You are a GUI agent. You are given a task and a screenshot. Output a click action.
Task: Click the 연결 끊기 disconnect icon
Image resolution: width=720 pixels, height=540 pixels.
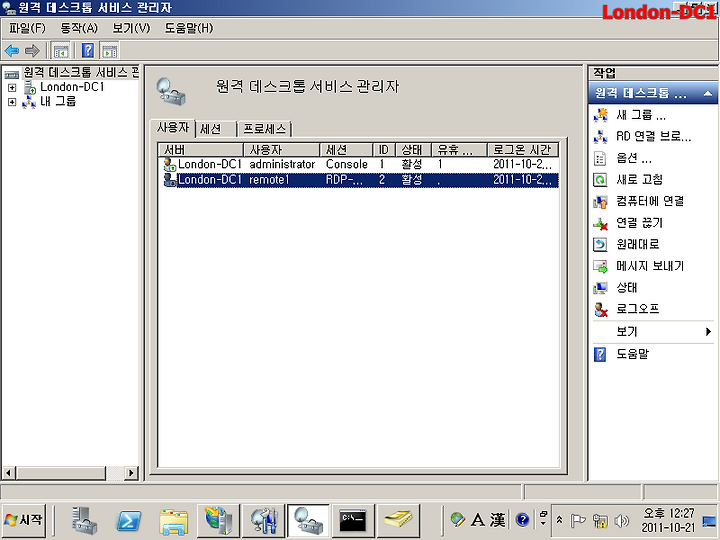(x=600, y=223)
